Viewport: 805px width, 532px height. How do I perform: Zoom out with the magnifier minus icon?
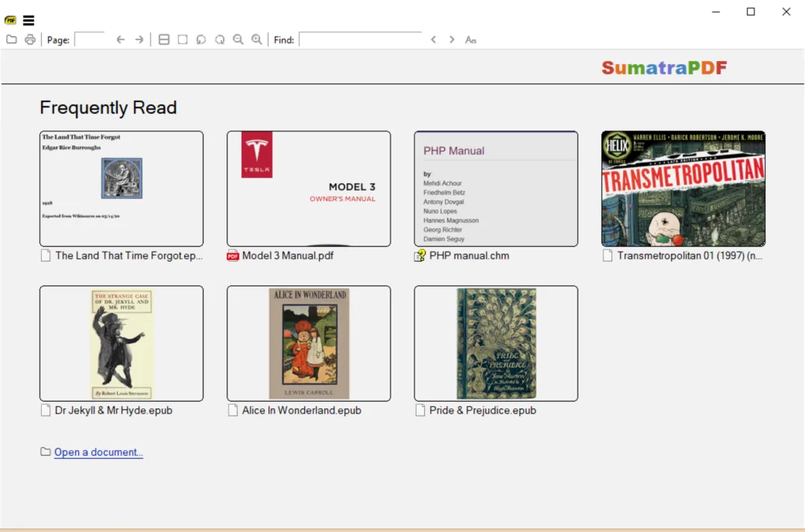click(x=239, y=39)
